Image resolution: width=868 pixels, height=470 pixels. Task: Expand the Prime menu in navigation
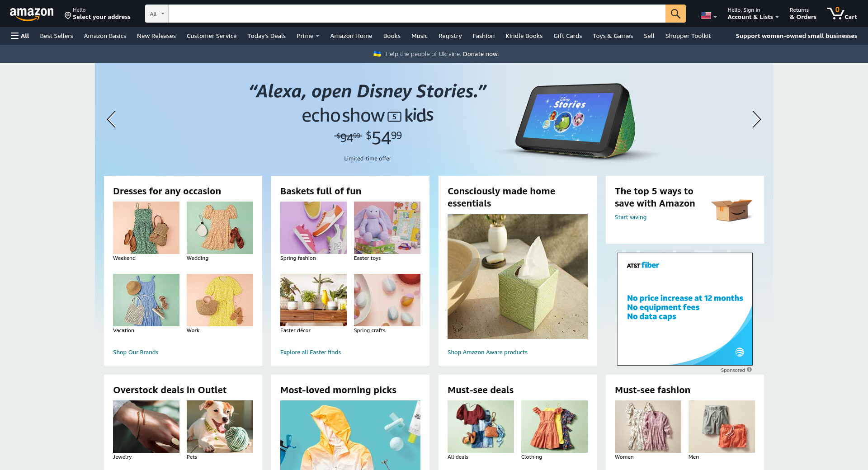tap(307, 36)
